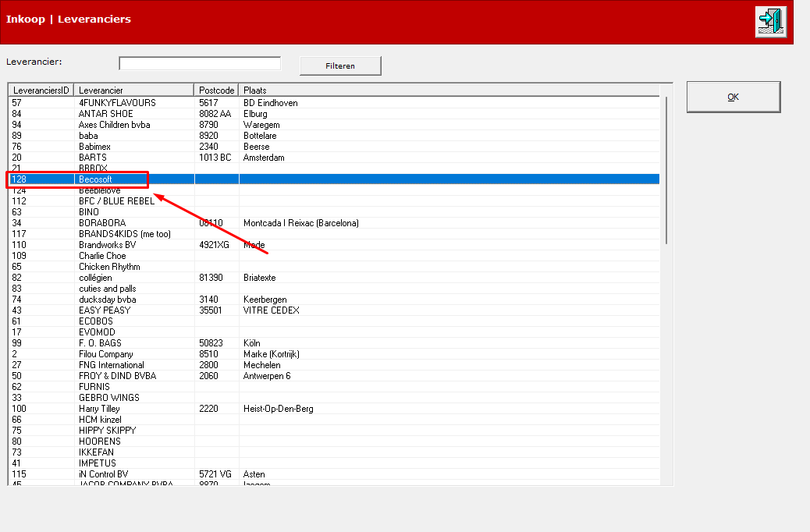Select the Brandworks BV row

point(334,245)
